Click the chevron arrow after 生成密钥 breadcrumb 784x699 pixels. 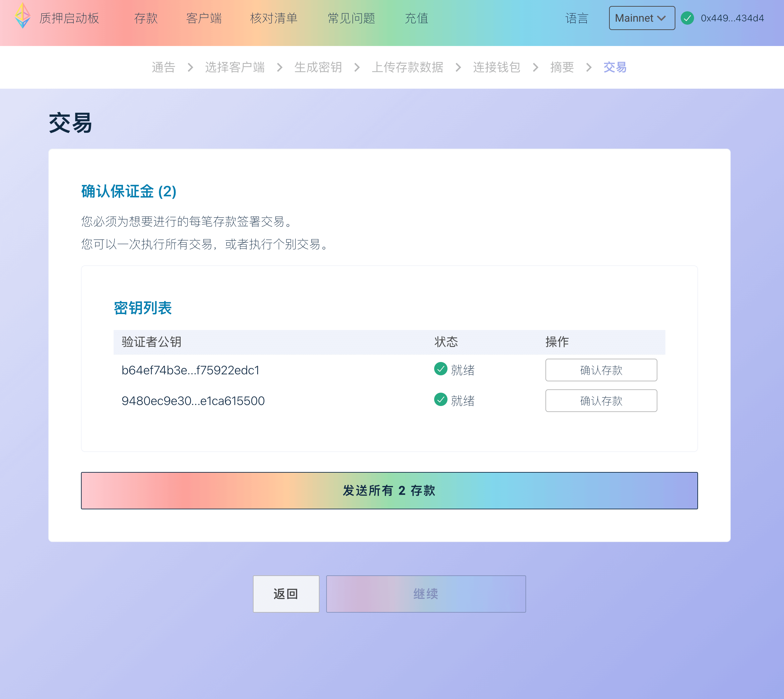pyautogui.click(x=357, y=68)
